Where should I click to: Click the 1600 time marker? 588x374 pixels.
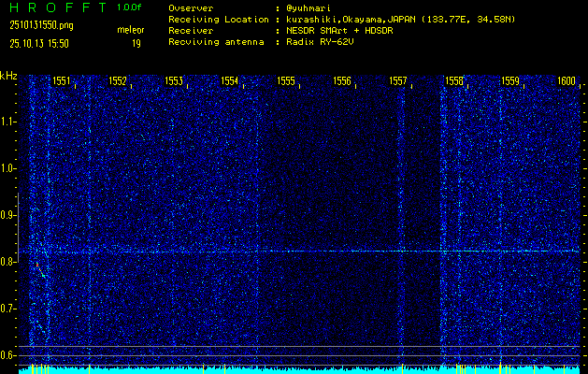point(566,81)
